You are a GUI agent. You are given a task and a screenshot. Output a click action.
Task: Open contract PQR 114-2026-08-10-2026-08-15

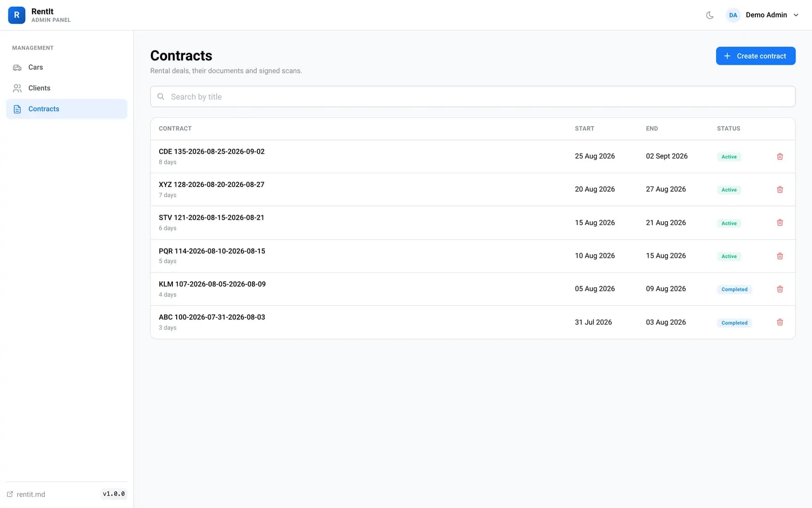click(212, 251)
